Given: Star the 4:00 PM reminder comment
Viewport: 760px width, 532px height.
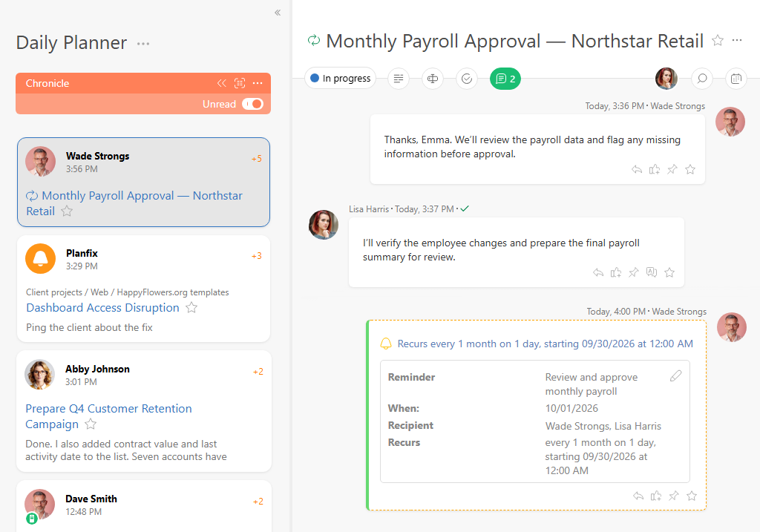Looking at the screenshot, I should point(692,496).
